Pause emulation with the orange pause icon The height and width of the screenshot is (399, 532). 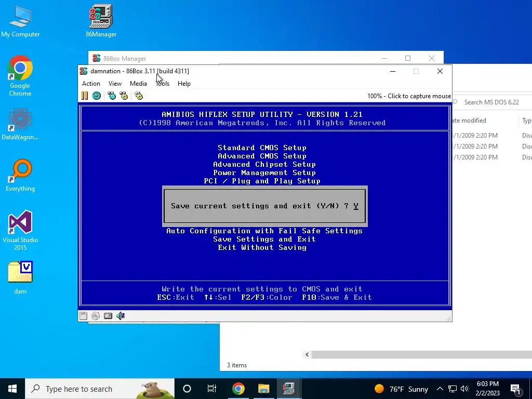(x=85, y=96)
